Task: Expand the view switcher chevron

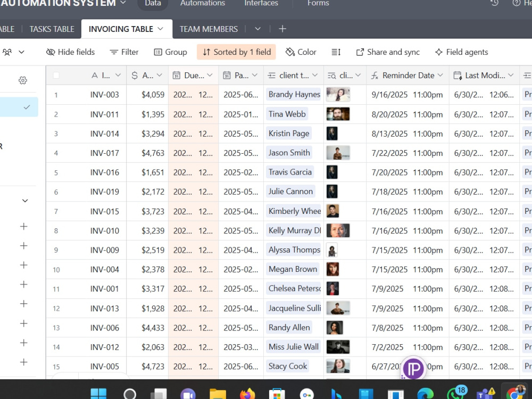Action: pyautogui.click(x=21, y=52)
